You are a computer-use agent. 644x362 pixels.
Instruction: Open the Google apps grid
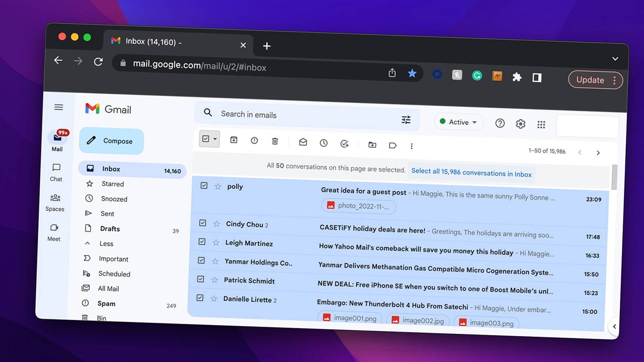click(x=541, y=125)
